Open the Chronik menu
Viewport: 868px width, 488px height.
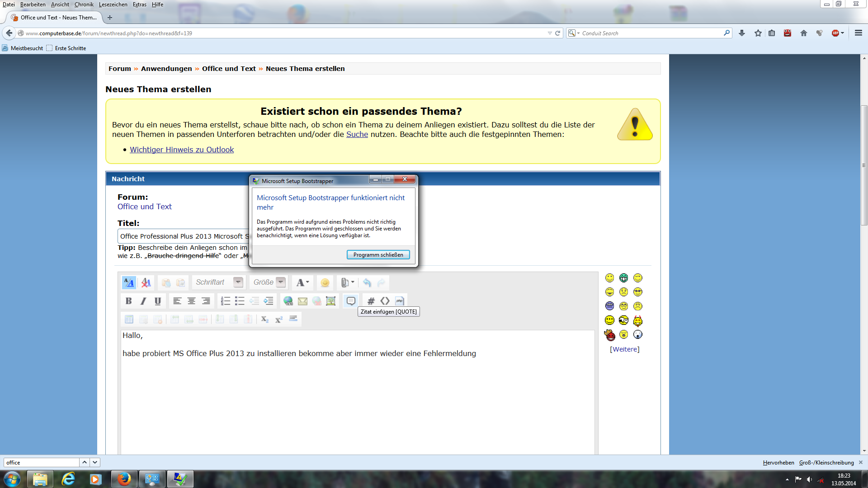84,5
